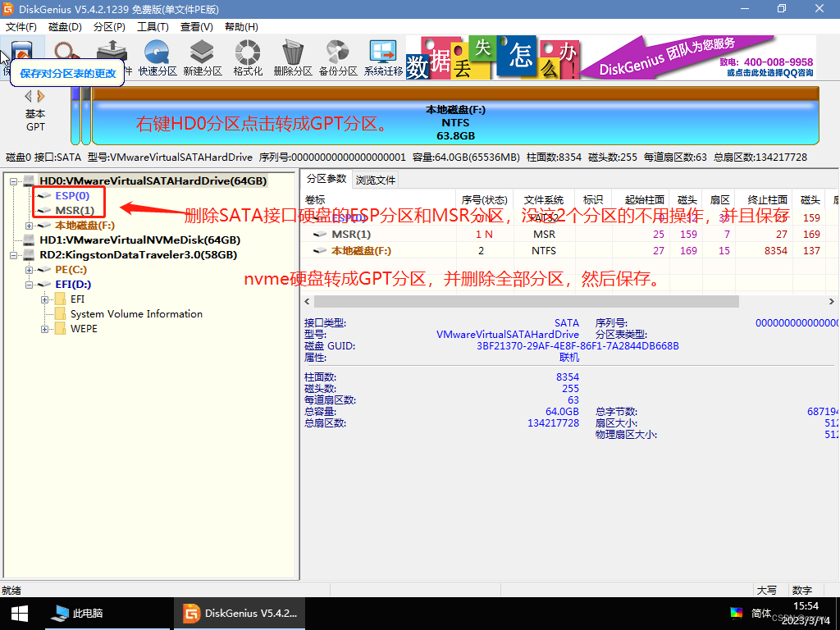The width and height of the screenshot is (840, 630).
Task: Click the NTFS file system cell
Action: [x=544, y=251]
